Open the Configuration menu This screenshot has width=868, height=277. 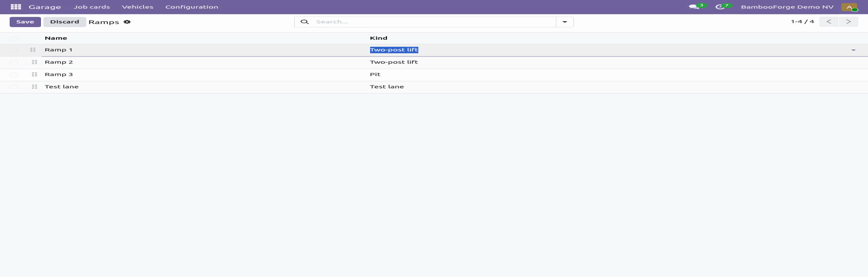[192, 7]
